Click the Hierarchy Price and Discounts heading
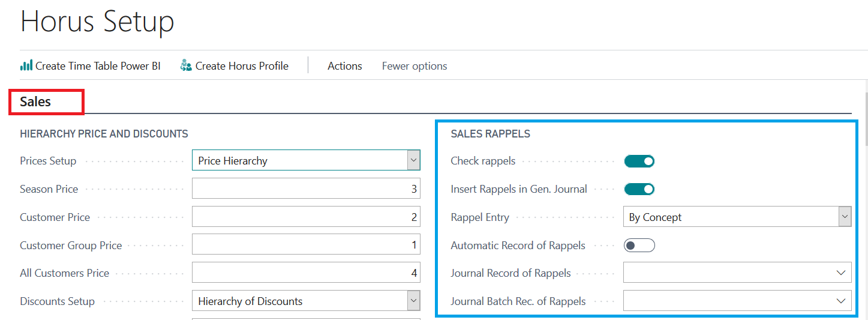The width and height of the screenshot is (868, 320). (104, 134)
